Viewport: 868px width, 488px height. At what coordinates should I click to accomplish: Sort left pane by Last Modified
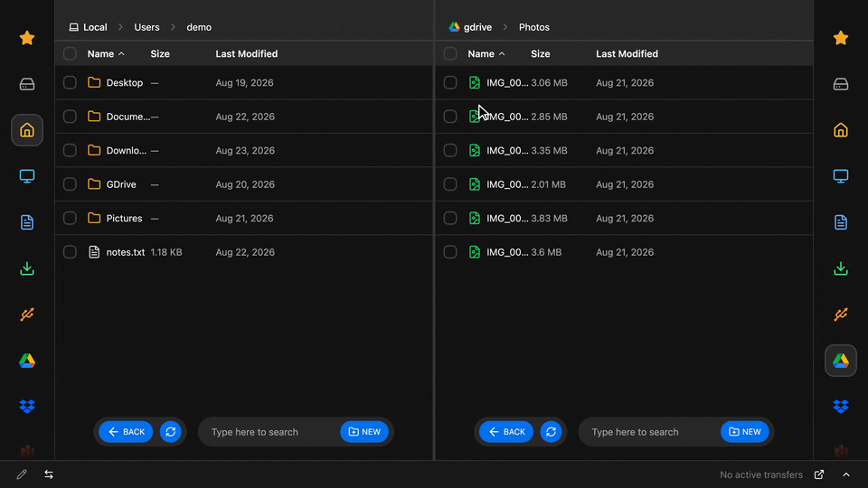246,53
